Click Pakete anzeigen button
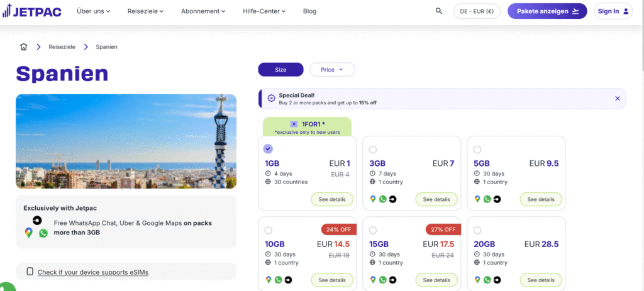 coord(548,11)
